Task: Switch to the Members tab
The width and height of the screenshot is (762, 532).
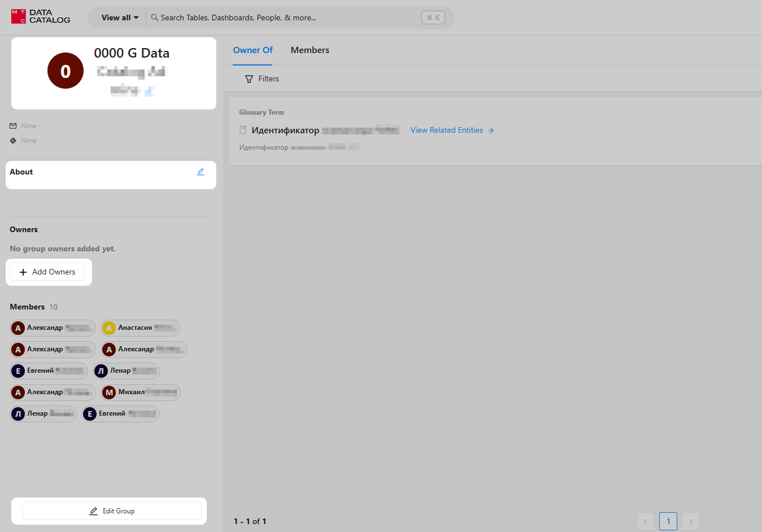Action: coord(310,50)
